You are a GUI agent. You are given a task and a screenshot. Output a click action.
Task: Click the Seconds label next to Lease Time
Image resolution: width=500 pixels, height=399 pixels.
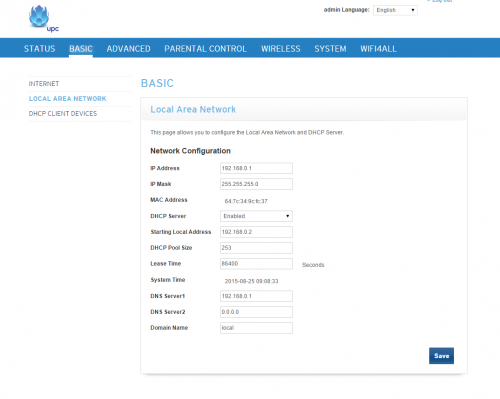pos(313,265)
